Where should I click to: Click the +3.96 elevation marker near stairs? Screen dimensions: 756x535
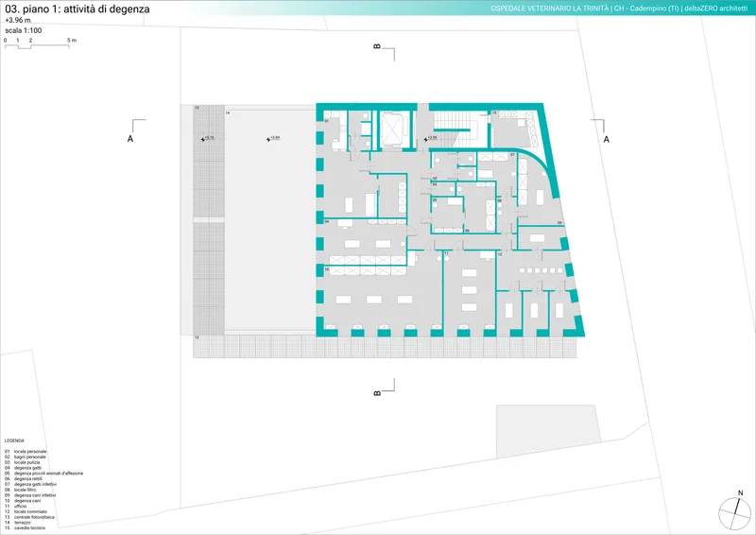tap(431, 139)
